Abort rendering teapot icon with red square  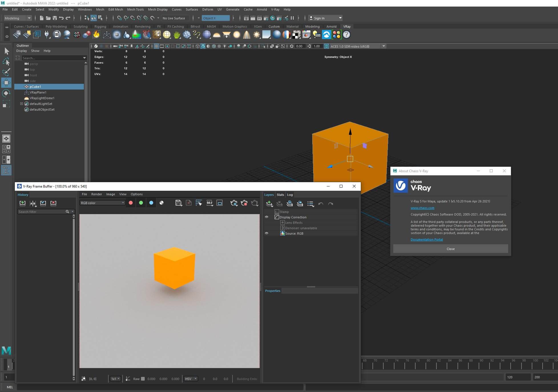(x=244, y=203)
